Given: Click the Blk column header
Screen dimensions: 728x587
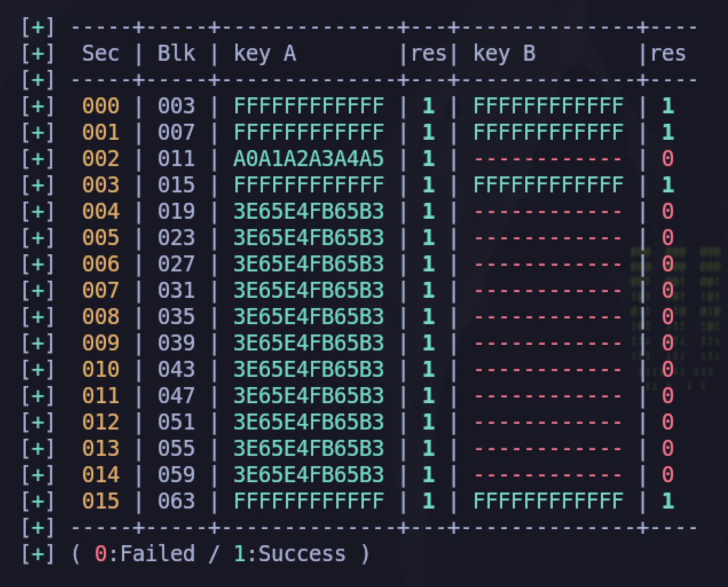Looking at the screenshot, I should 176,53.
